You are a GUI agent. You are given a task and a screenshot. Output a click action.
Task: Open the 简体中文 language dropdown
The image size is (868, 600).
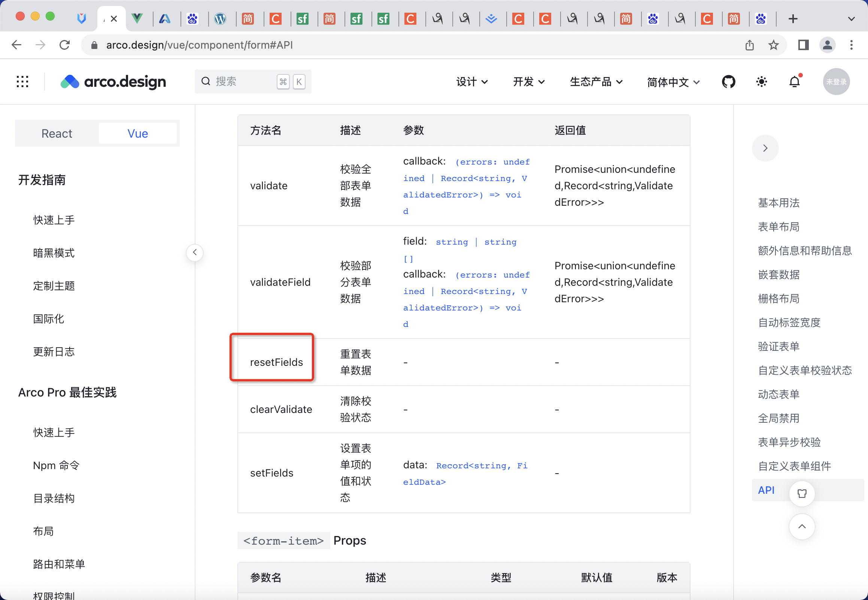point(673,82)
